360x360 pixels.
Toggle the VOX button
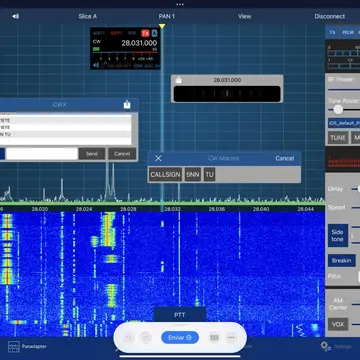pos(338,324)
